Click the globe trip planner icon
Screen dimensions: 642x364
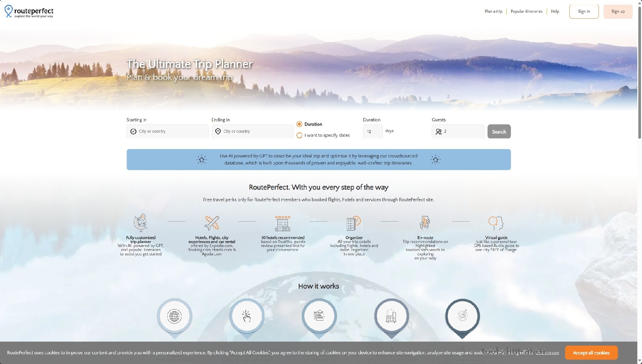[x=141, y=223]
